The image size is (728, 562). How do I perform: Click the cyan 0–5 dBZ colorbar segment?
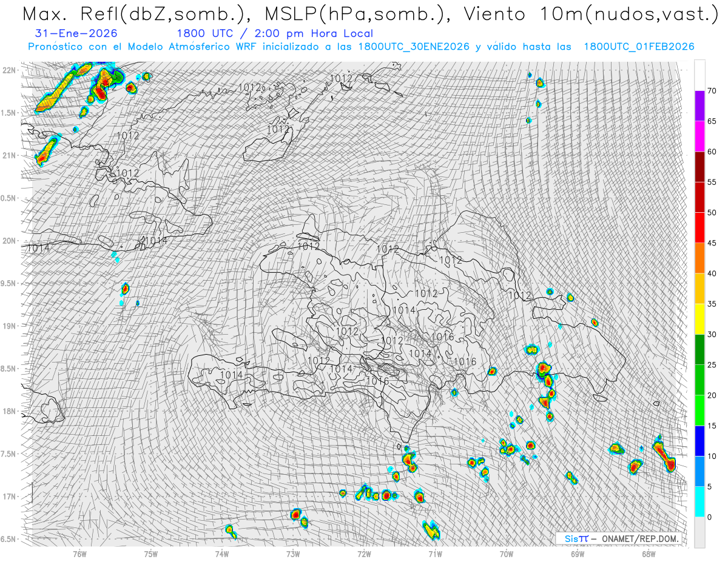point(699,501)
